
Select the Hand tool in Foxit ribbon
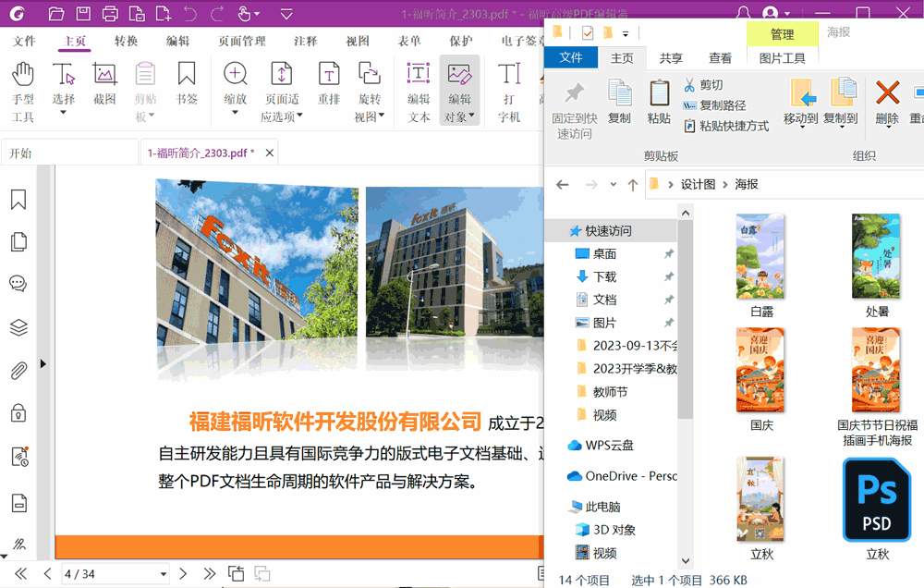pyautogui.click(x=23, y=92)
